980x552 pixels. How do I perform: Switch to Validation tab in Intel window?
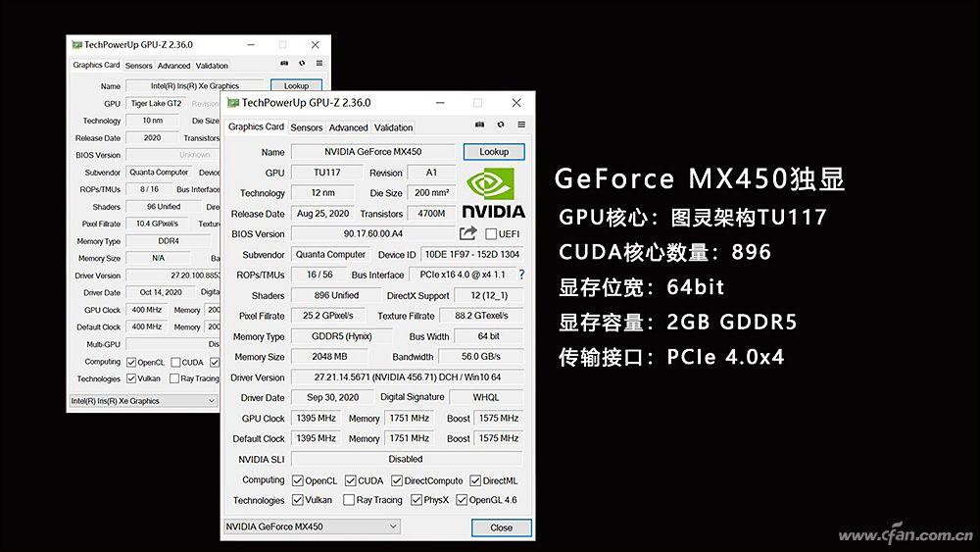[x=212, y=66]
